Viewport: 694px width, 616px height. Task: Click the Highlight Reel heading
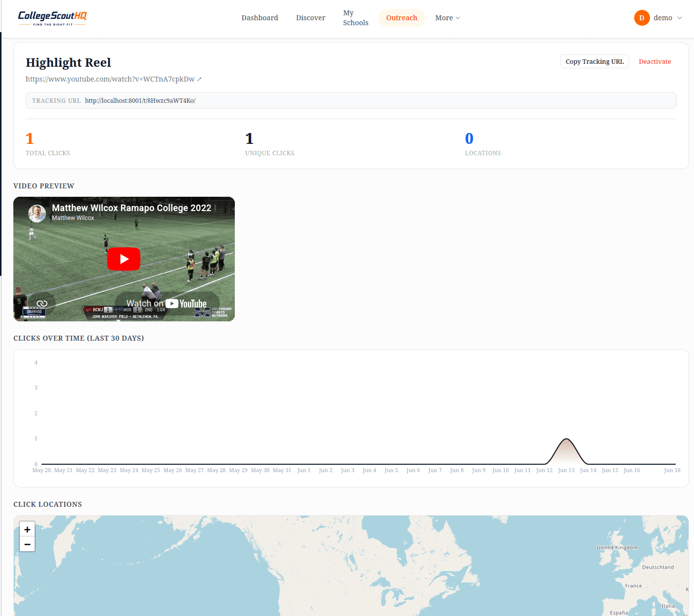click(x=68, y=63)
